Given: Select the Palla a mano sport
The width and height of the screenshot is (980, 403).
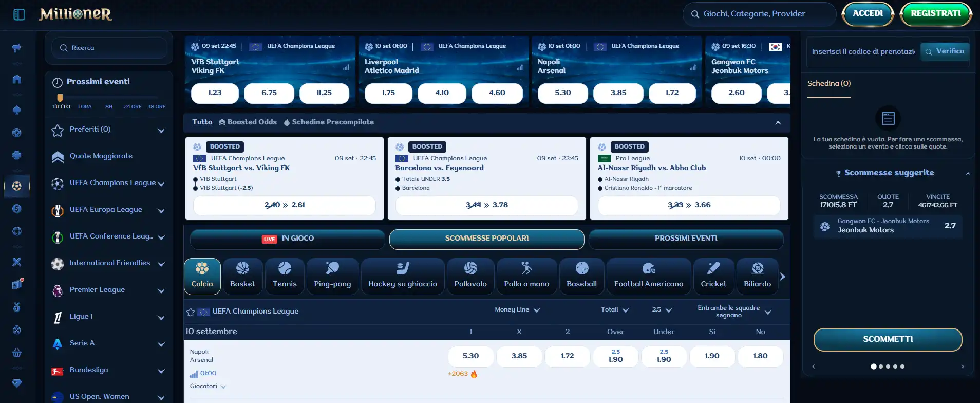Looking at the screenshot, I should coord(526,277).
